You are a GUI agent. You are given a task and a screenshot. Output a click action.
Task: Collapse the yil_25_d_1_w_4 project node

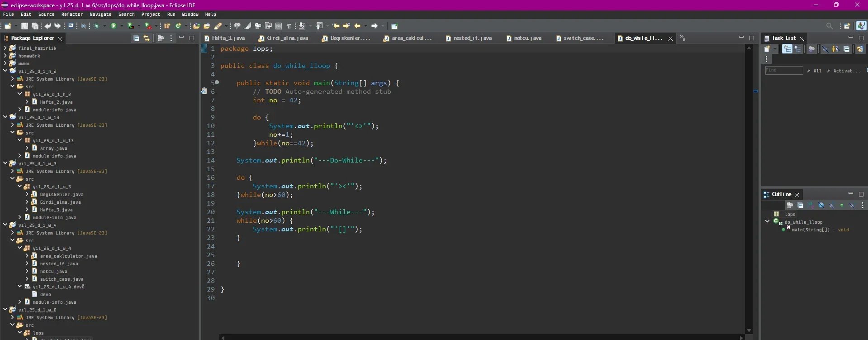(5, 225)
